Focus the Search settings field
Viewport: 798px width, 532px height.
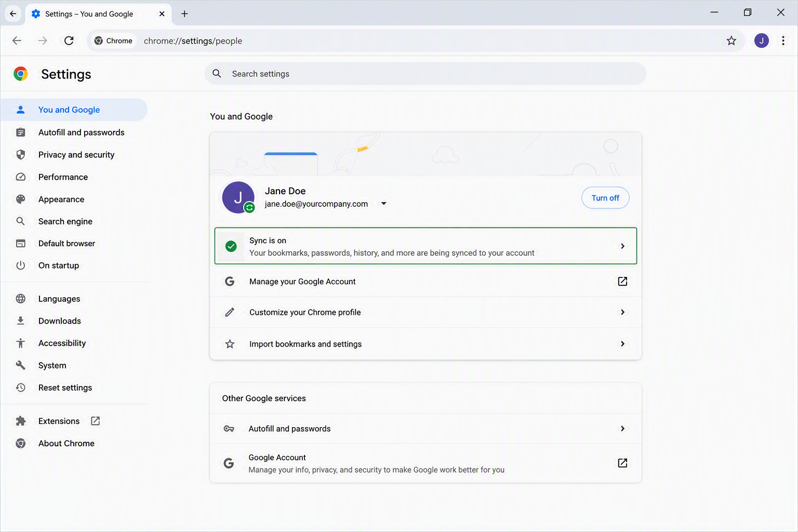(x=425, y=74)
